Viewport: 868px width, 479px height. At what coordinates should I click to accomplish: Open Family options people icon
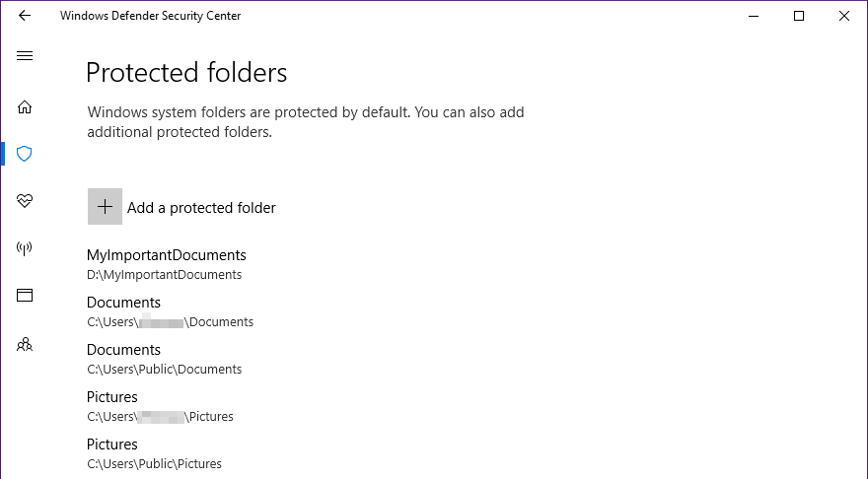25,344
